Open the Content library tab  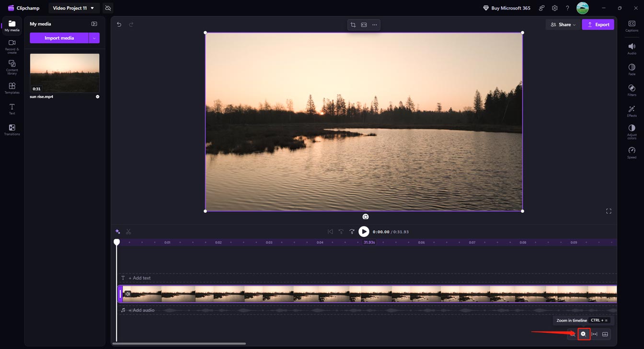(x=12, y=67)
